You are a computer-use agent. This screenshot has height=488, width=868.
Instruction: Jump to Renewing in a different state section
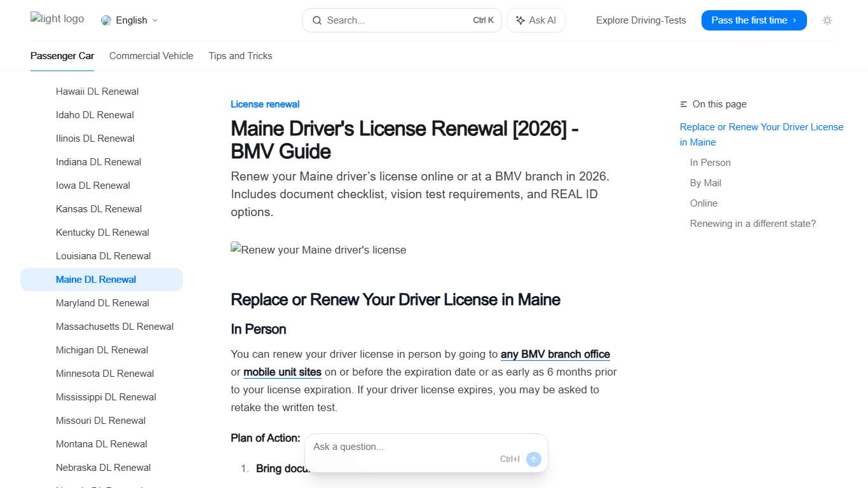click(x=752, y=223)
